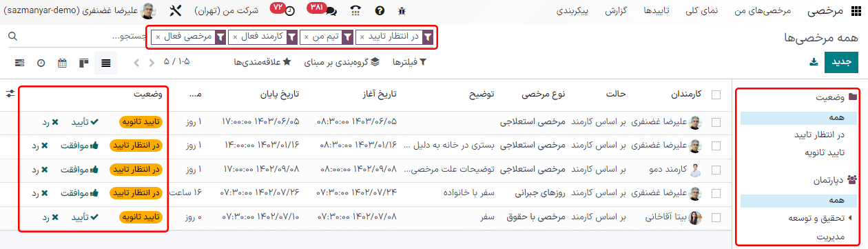Open the علاقه‌مندی‌ها favorites dropdown
868x249 pixels.
click(262, 63)
